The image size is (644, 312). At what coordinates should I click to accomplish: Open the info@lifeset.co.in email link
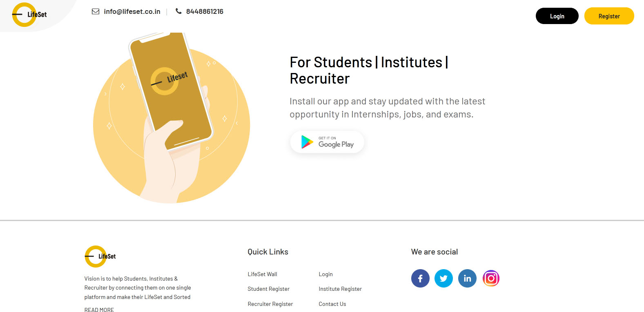coord(132,11)
